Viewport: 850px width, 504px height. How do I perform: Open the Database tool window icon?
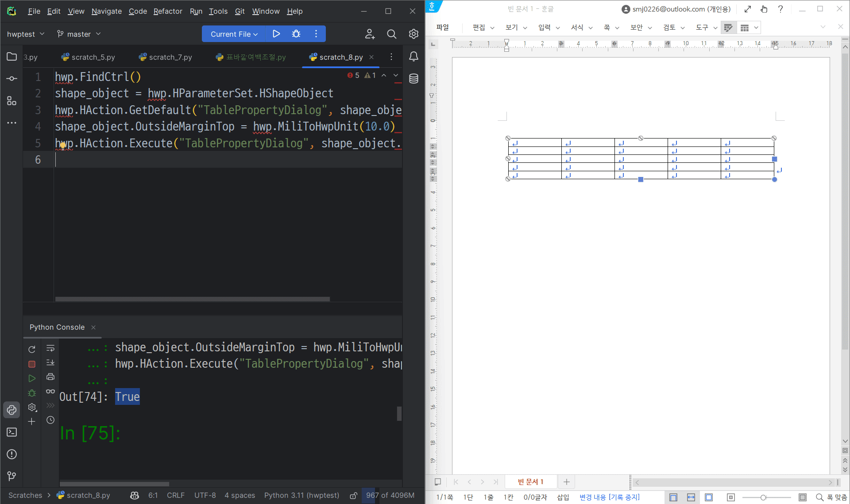413,79
